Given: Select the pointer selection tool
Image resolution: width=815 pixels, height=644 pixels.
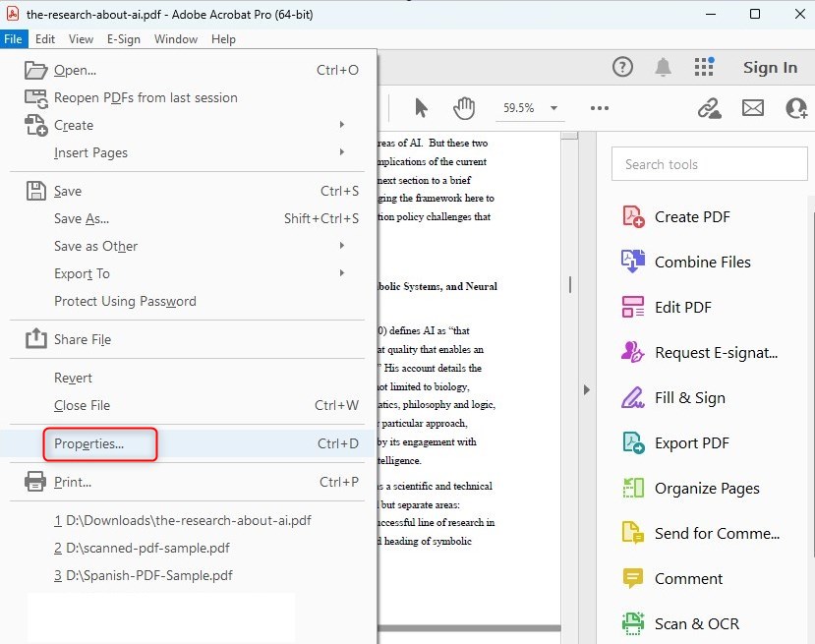Looking at the screenshot, I should pos(422,108).
